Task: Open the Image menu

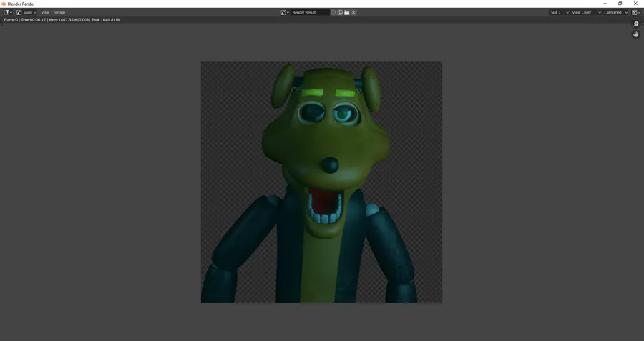Action: click(60, 12)
